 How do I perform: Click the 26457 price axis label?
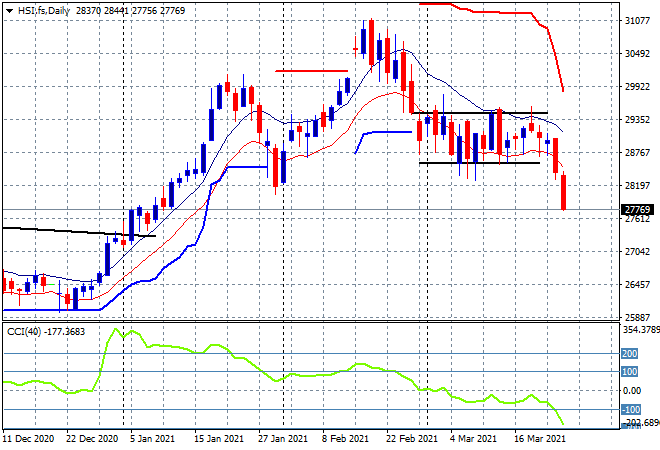pyautogui.click(x=637, y=285)
